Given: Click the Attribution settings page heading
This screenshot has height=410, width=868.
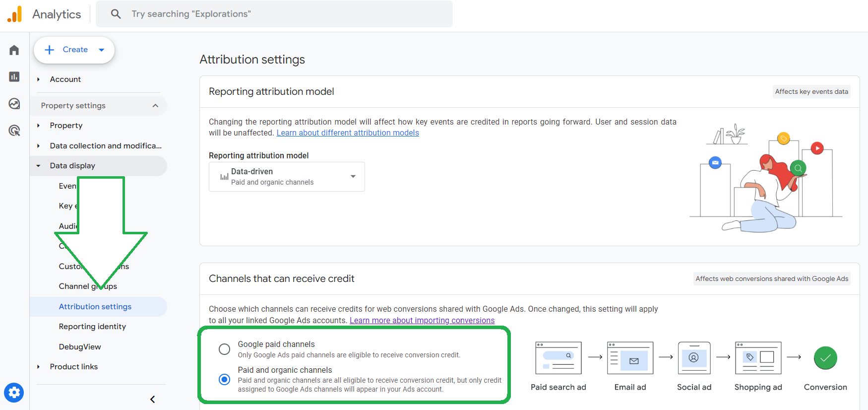Looking at the screenshot, I should [x=252, y=60].
